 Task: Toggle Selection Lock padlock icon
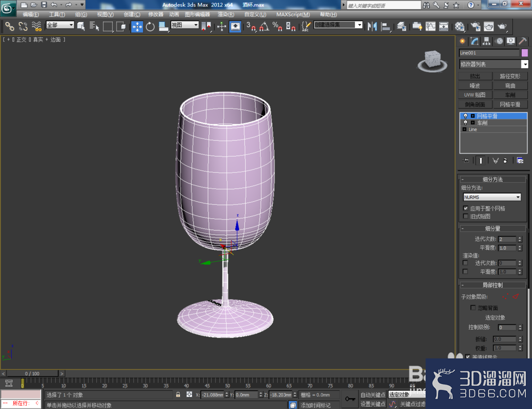(178, 395)
